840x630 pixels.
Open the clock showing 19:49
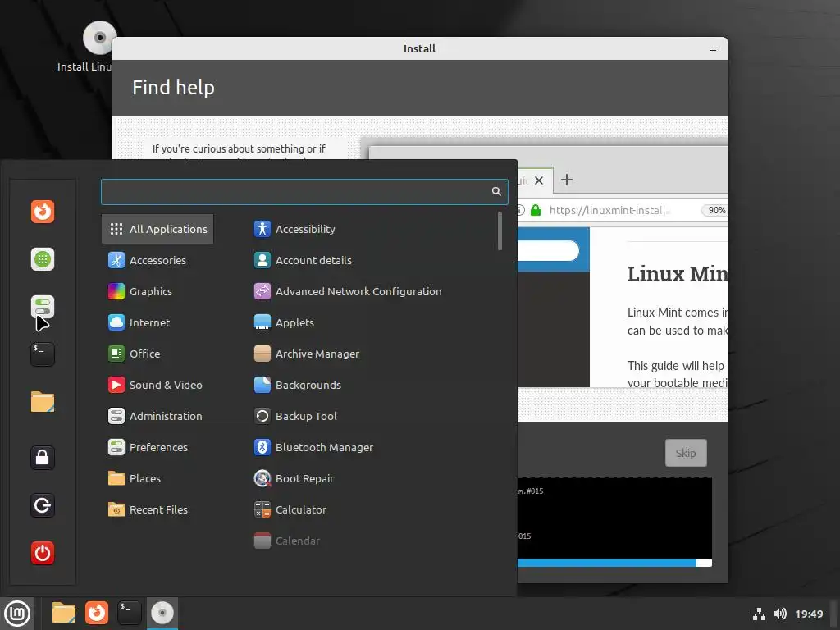(808, 614)
